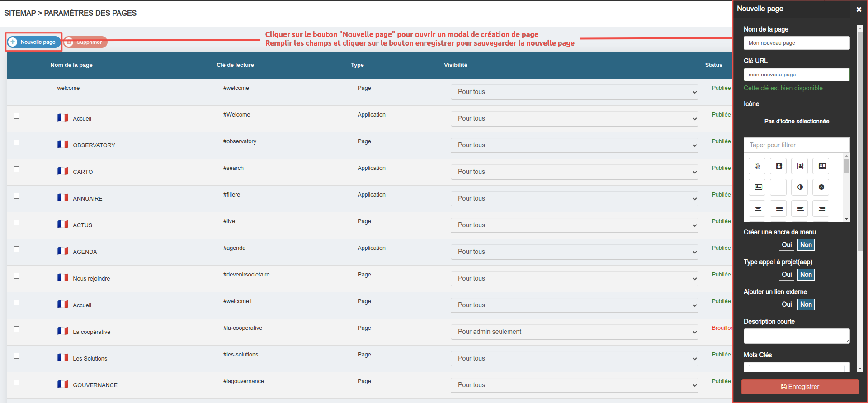Choose the align center icon
868x403 pixels.
tap(758, 208)
